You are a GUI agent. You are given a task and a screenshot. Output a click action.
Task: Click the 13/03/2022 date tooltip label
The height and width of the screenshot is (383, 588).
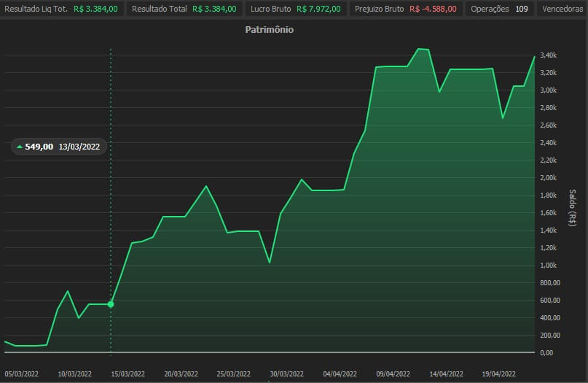[79, 147]
